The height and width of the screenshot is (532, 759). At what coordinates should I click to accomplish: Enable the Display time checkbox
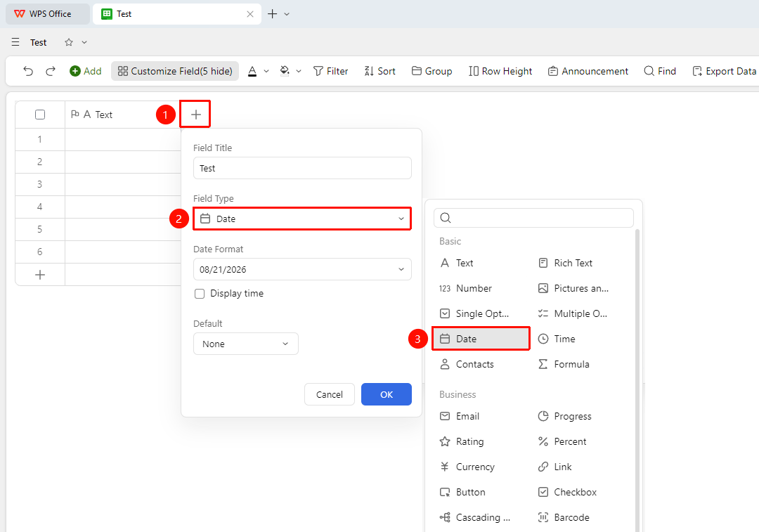tap(200, 294)
